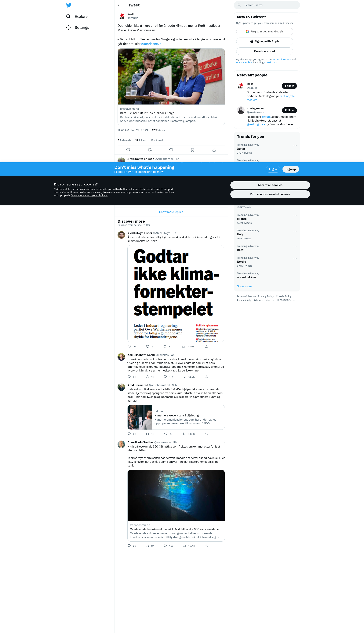Screen dimensions: 364x633
Task: Bookmark the main Rødt tweet
Action: (192, 150)
